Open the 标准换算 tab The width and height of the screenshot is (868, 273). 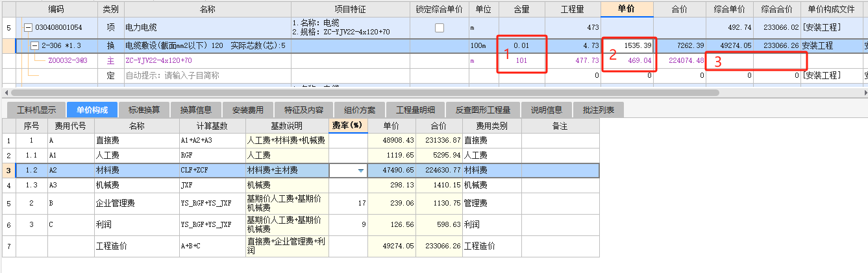click(x=144, y=110)
